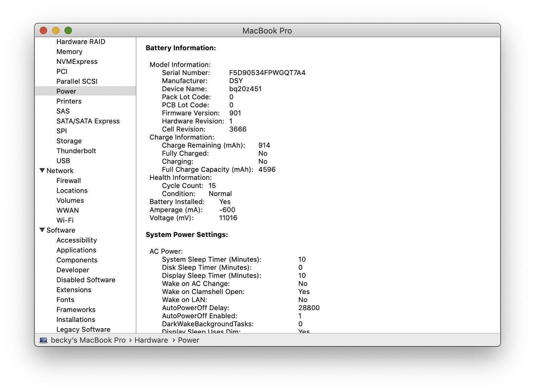Click firmware version value 901
535x392 pixels.
click(235, 113)
